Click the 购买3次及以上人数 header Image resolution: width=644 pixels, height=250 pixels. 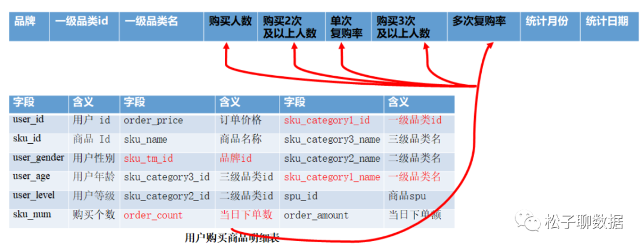[x=409, y=27]
